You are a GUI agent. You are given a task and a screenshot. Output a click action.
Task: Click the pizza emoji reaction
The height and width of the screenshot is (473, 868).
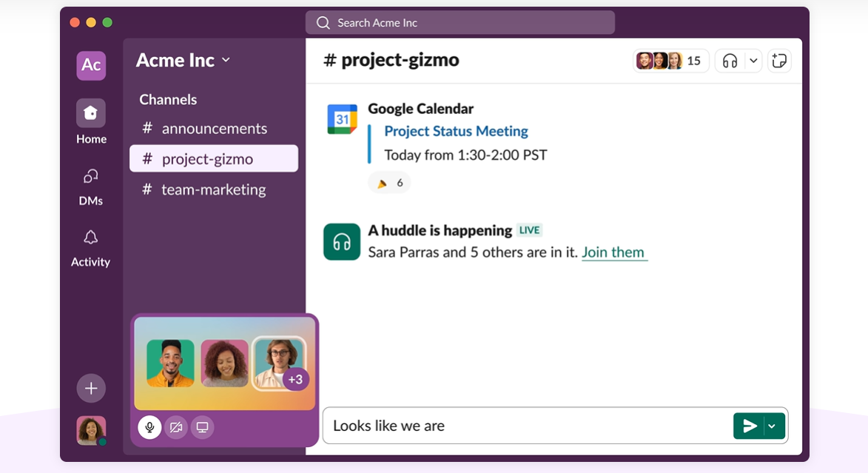point(388,182)
